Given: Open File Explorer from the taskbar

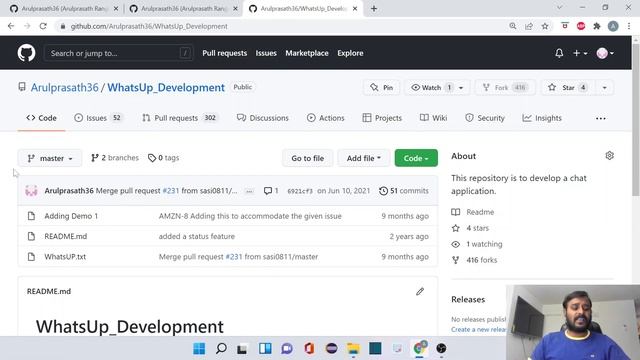Looking at the screenshot, I should click(353, 348).
